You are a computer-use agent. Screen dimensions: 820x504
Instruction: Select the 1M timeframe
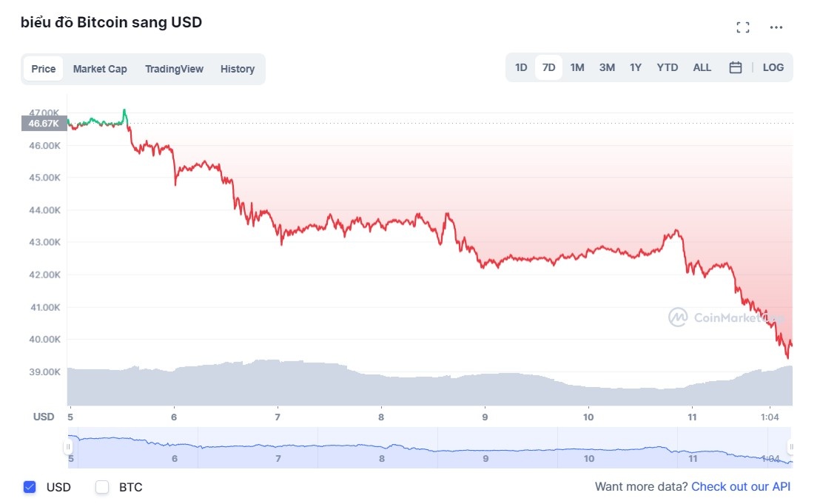577,67
